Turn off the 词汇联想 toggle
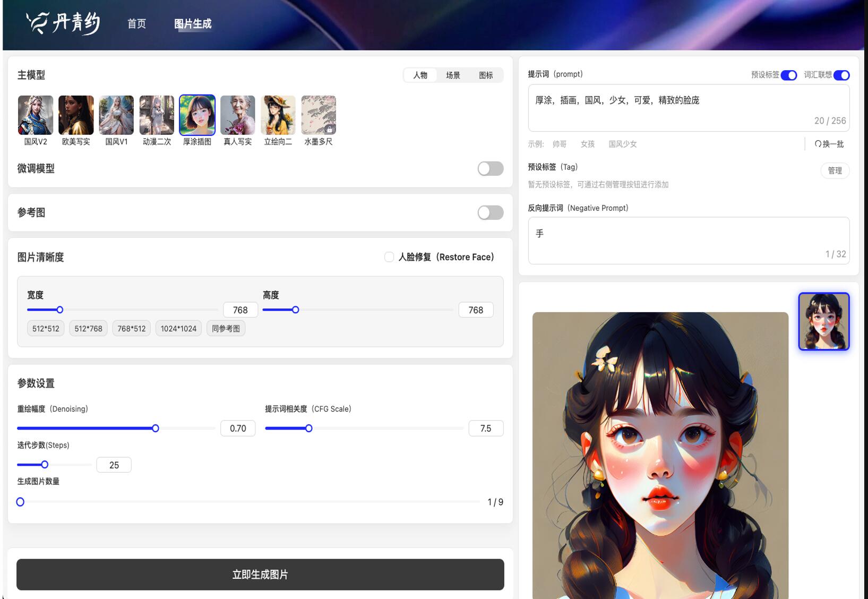868x599 pixels. pyautogui.click(x=841, y=75)
